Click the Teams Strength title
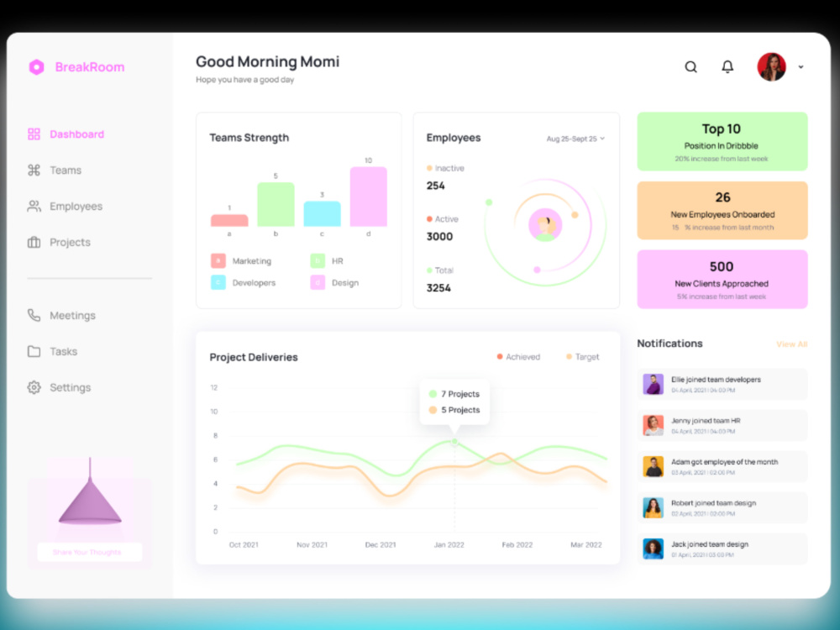 [x=249, y=138]
